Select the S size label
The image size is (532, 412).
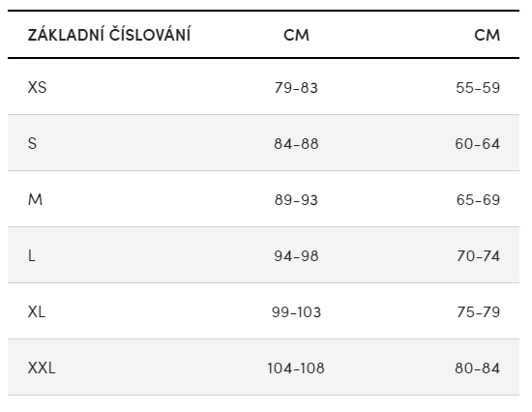32,143
